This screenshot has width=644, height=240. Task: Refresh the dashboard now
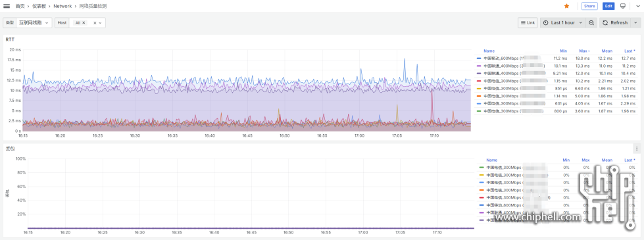(x=614, y=23)
